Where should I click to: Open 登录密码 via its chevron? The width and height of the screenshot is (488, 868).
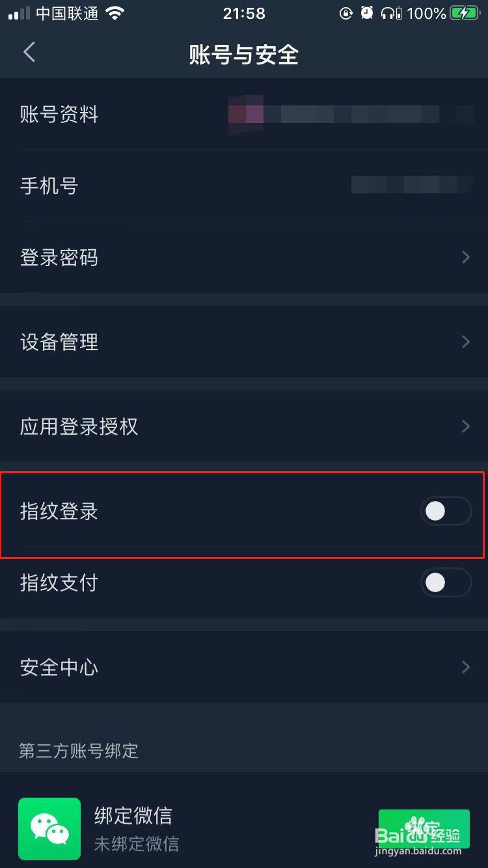point(465,257)
